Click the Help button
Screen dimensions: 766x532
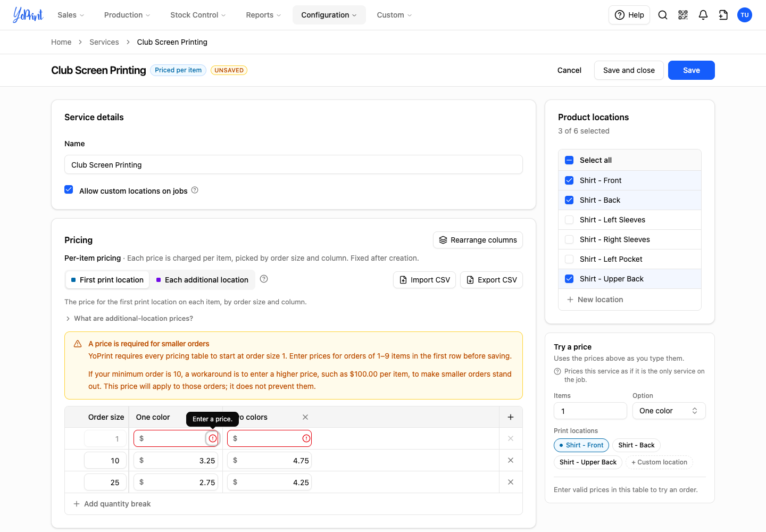pyautogui.click(x=629, y=15)
